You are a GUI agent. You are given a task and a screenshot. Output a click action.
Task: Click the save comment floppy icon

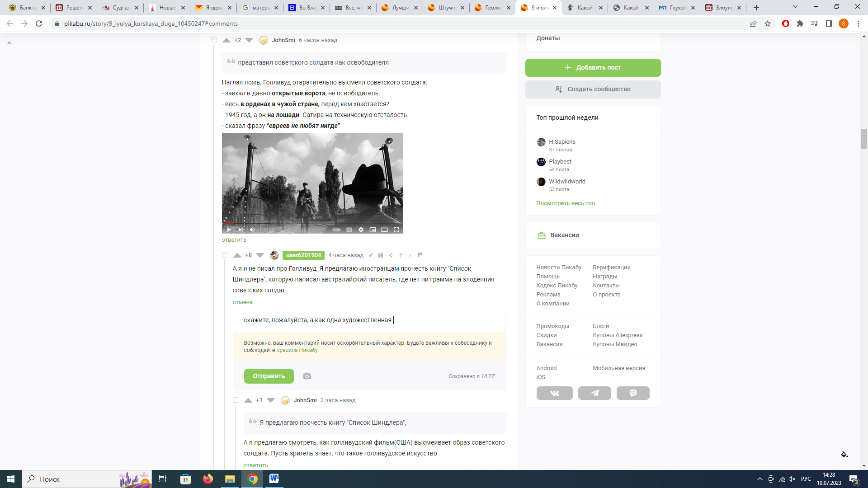click(381, 255)
